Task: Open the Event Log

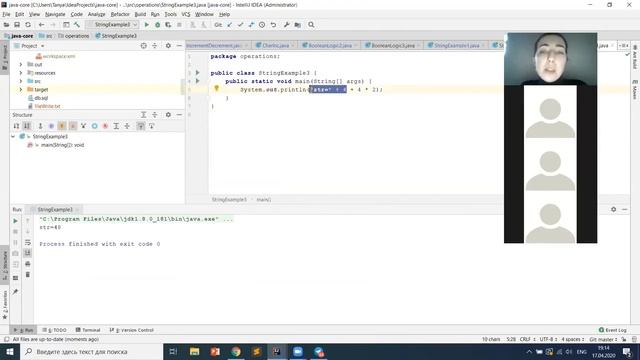Action: 613,330
